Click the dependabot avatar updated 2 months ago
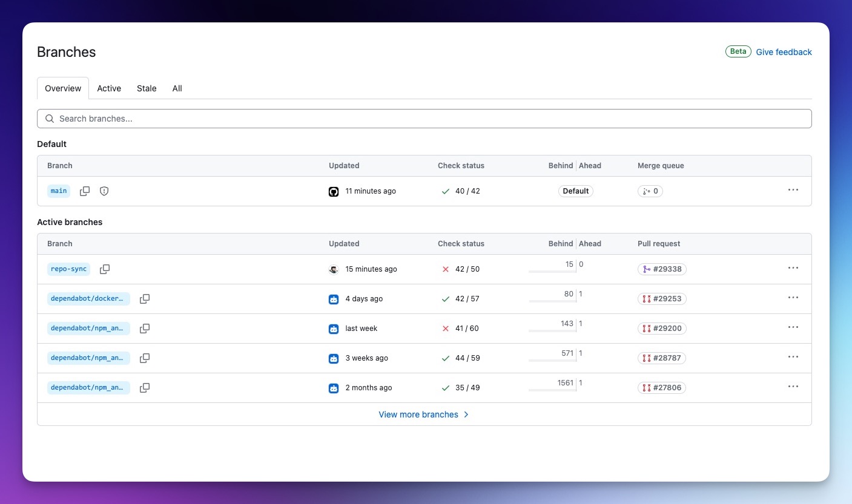Viewport: 852px width, 504px height. 334,388
